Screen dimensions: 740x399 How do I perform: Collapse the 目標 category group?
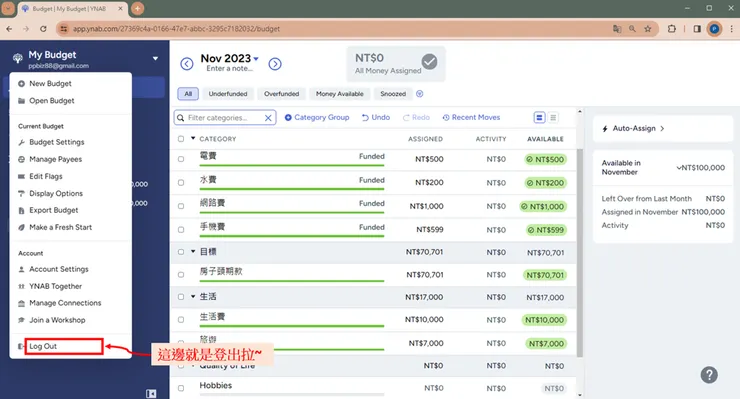(193, 252)
